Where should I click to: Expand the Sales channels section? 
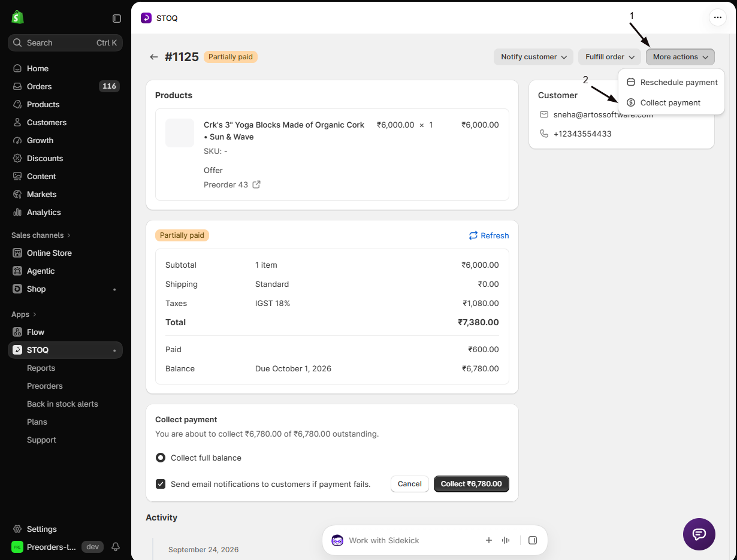coord(41,235)
